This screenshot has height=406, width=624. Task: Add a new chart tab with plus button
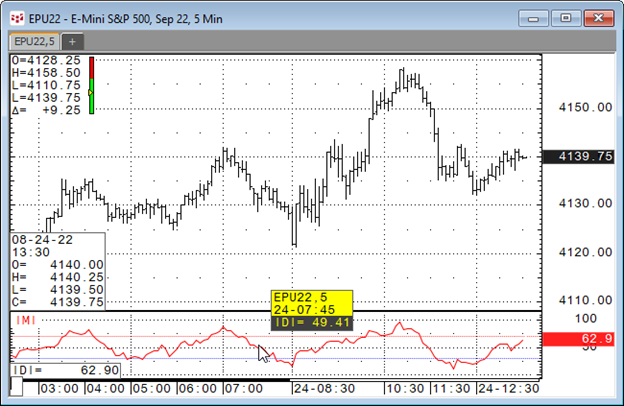pos(73,41)
